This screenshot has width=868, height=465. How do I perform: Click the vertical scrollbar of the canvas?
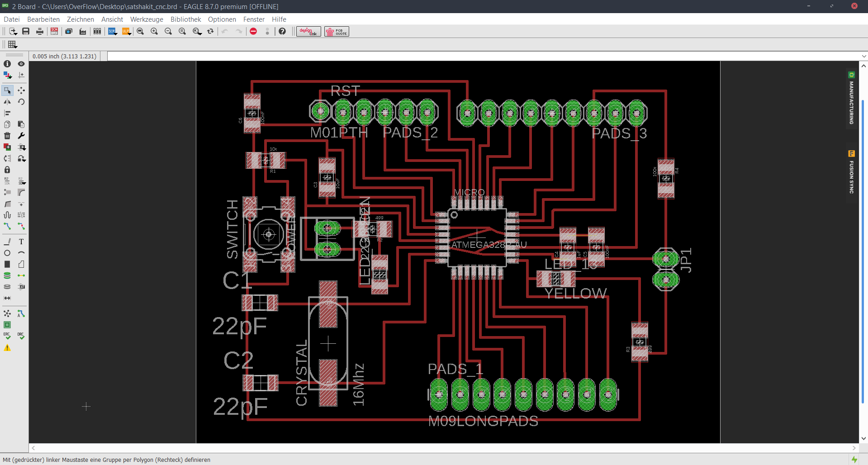coord(863,251)
